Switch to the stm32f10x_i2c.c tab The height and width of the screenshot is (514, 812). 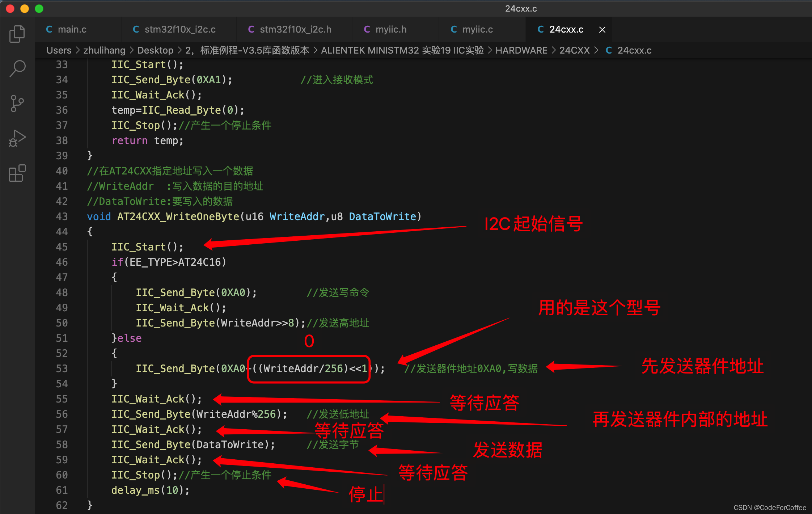pos(180,29)
